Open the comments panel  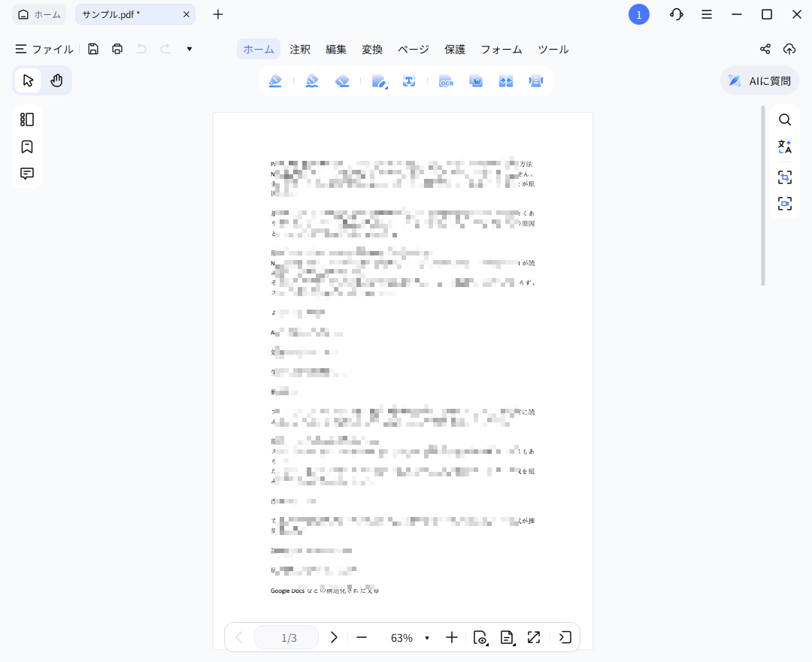tap(27, 174)
